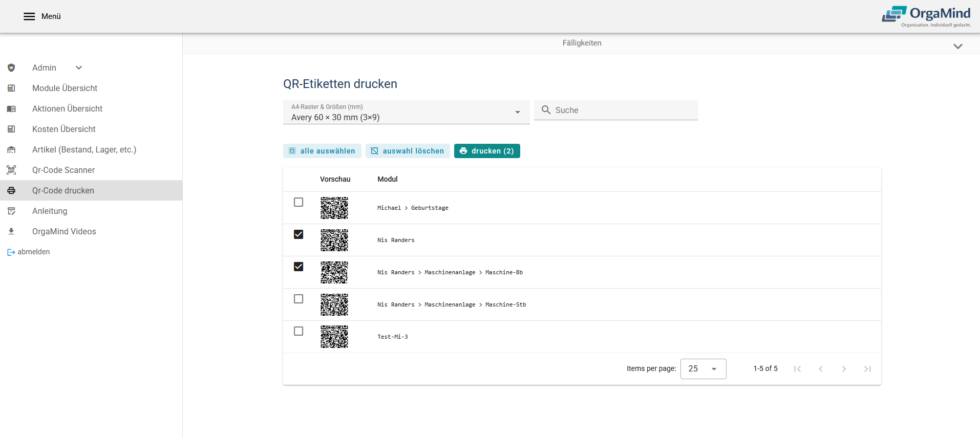Image resolution: width=980 pixels, height=438 pixels.
Task: Click the hamburger Menü icon
Action: [x=29, y=16]
